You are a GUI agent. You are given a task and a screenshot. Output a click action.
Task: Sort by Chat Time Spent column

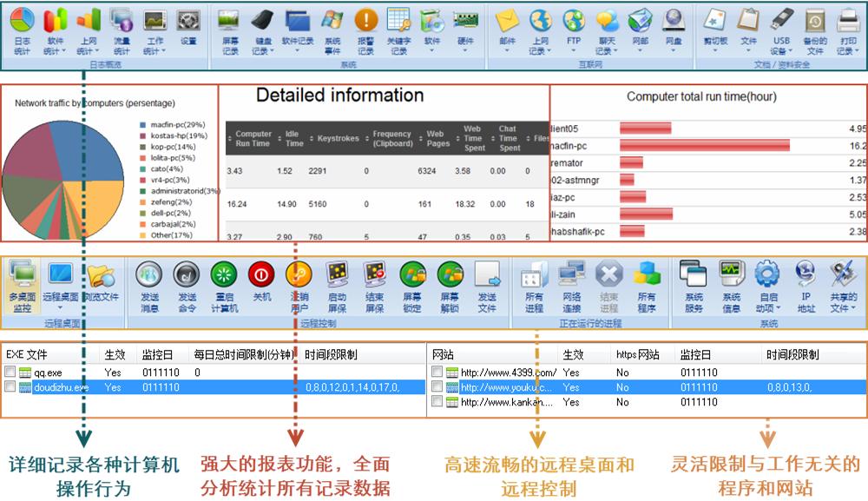coord(505,138)
